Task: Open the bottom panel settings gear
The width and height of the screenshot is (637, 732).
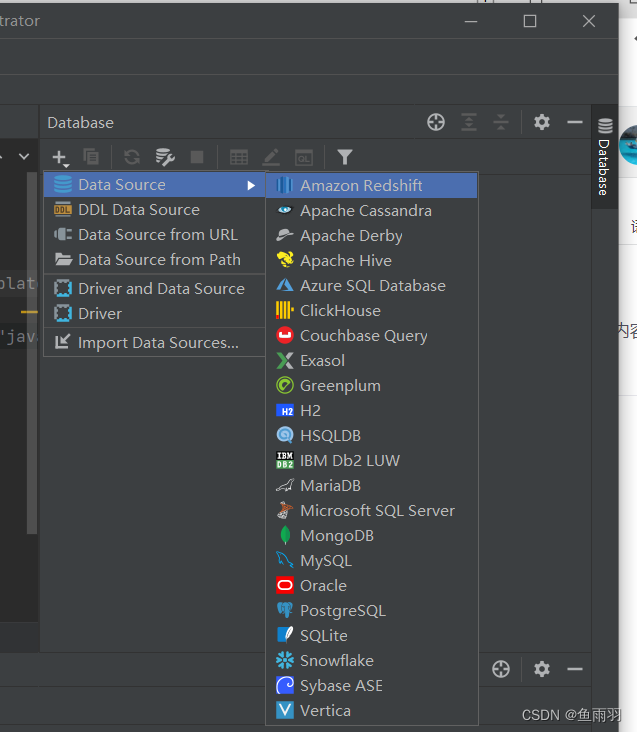Action: (542, 669)
